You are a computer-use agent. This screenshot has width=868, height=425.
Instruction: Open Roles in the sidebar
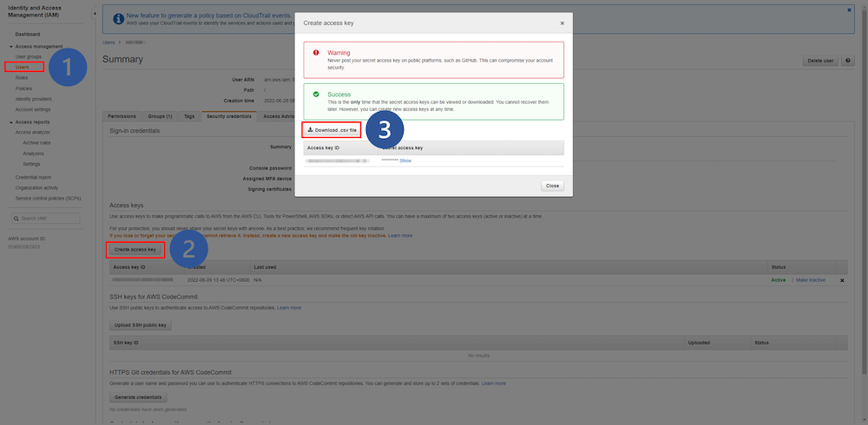pyautogui.click(x=22, y=78)
